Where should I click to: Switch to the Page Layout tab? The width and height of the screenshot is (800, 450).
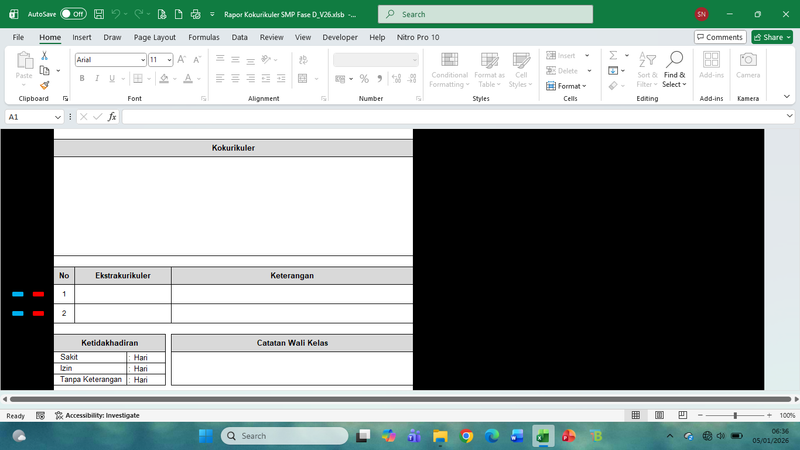click(x=154, y=37)
